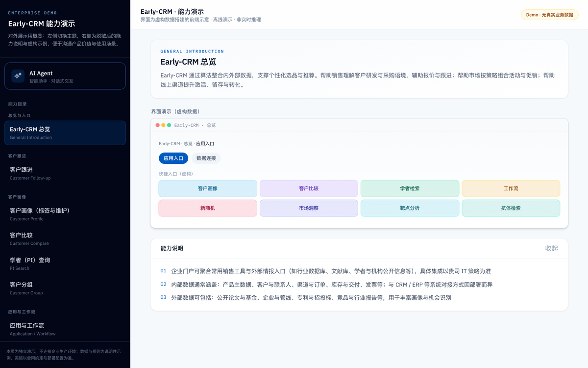Click the ENTERPRISE DEMO sidebar caption
The image size is (588, 368).
[32, 13]
